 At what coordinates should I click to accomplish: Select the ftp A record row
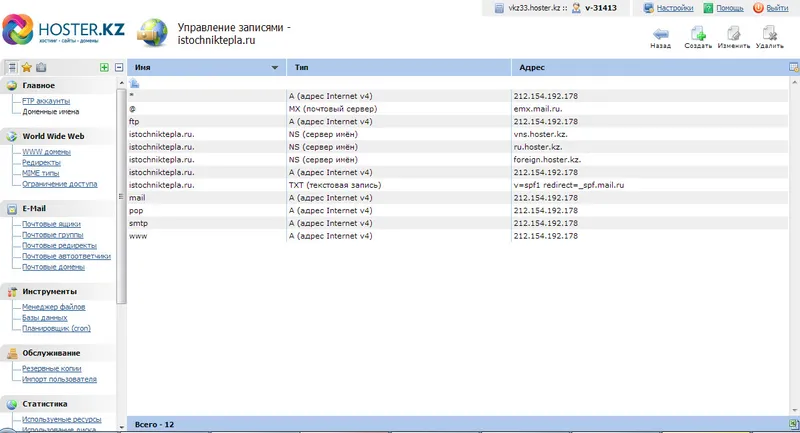click(x=458, y=121)
